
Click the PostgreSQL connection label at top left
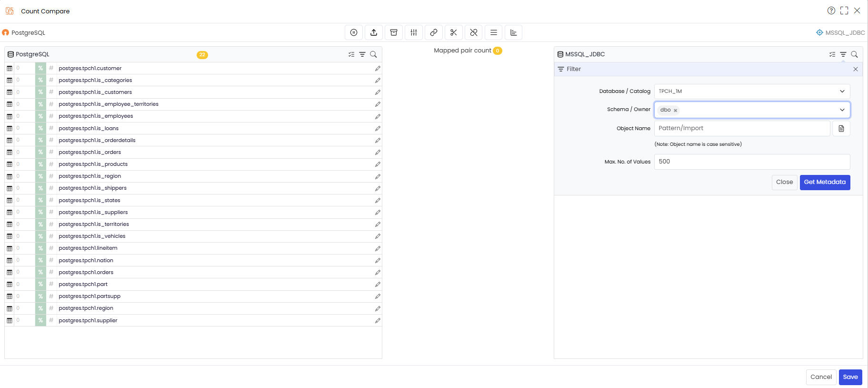(x=24, y=33)
